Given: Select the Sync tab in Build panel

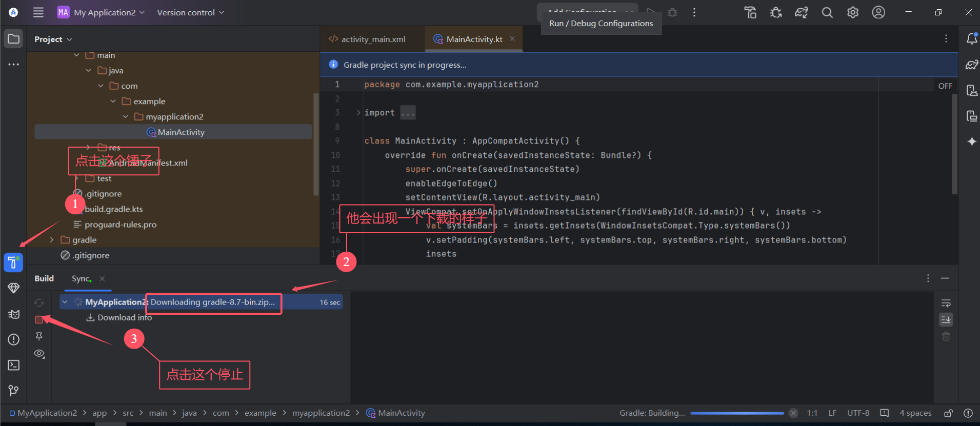Looking at the screenshot, I should (81, 278).
